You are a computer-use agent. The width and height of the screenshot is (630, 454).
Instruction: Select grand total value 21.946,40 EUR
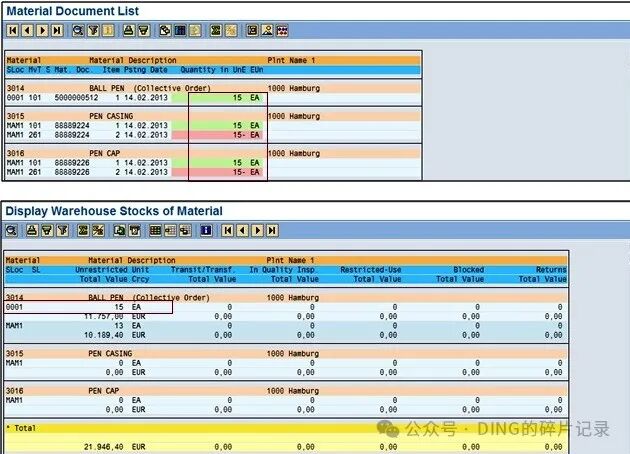point(115,447)
